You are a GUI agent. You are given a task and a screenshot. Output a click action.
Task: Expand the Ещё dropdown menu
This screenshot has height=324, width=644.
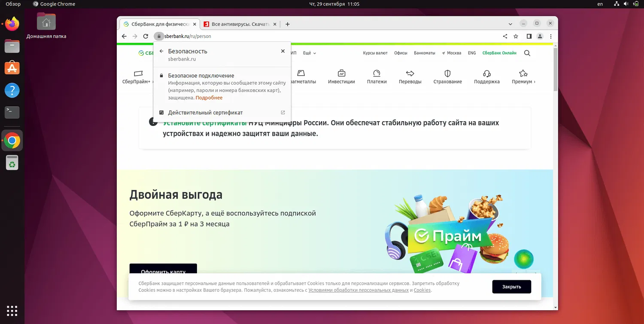coord(310,53)
